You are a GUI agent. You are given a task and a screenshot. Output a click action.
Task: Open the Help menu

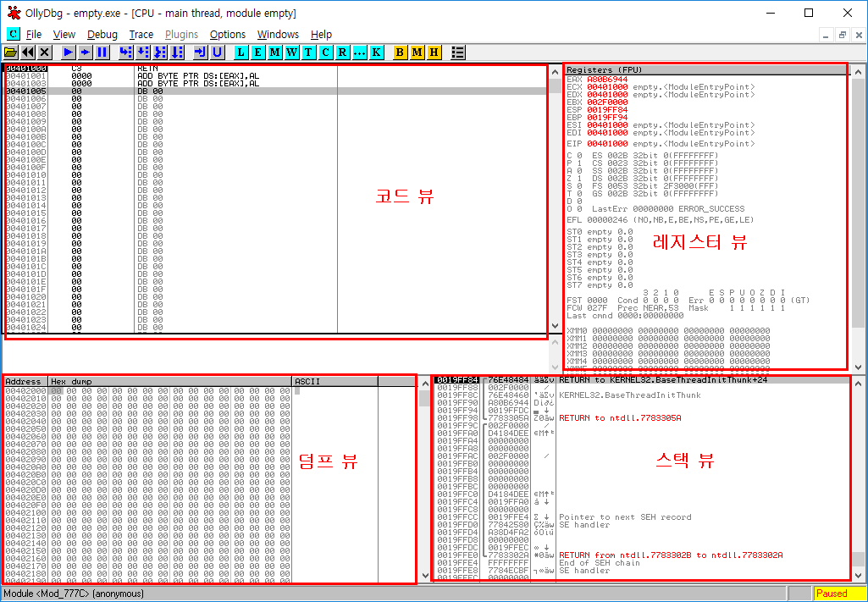pyautogui.click(x=321, y=35)
